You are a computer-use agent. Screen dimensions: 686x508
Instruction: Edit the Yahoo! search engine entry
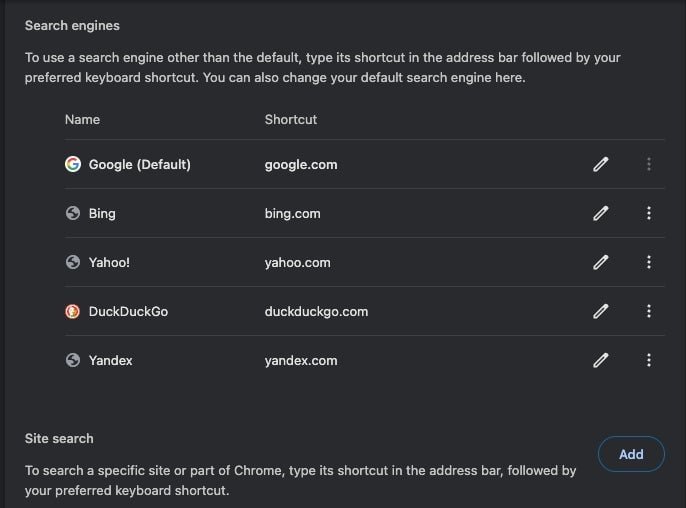click(601, 263)
